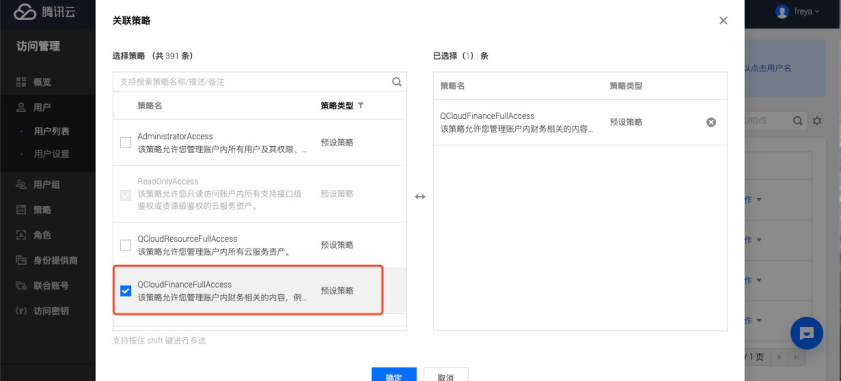Click the transfer arrows between lists
The height and width of the screenshot is (381, 841).
420,197
